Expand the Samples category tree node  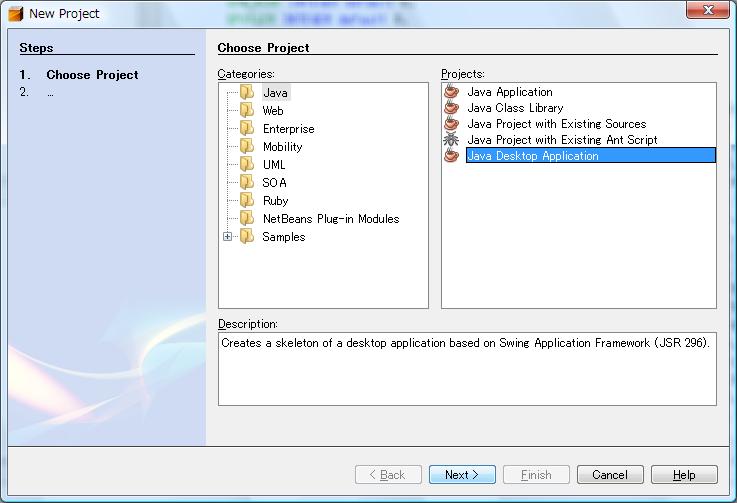click(228, 237)
